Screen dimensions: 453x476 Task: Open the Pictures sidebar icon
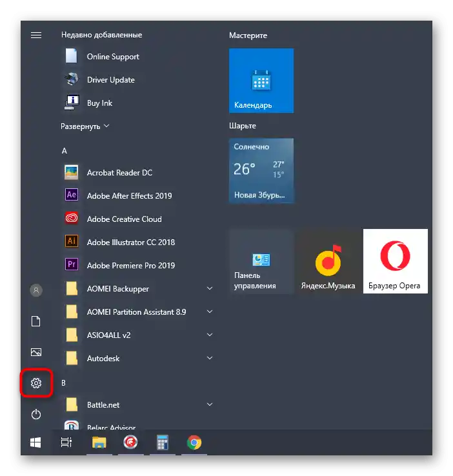pyautogui.click(x=36, y=352)
